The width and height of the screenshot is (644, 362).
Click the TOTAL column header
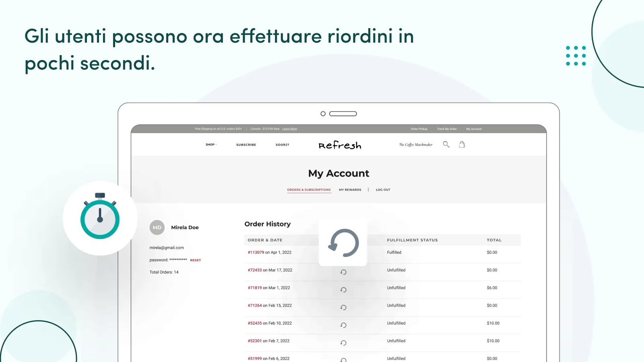coord(494,240)
